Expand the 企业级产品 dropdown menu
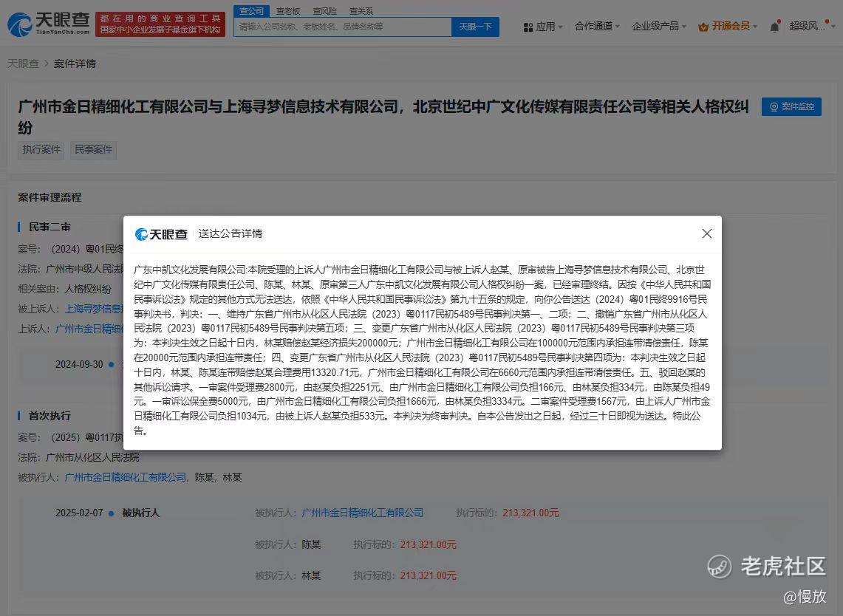 click(x=659, y=27)
